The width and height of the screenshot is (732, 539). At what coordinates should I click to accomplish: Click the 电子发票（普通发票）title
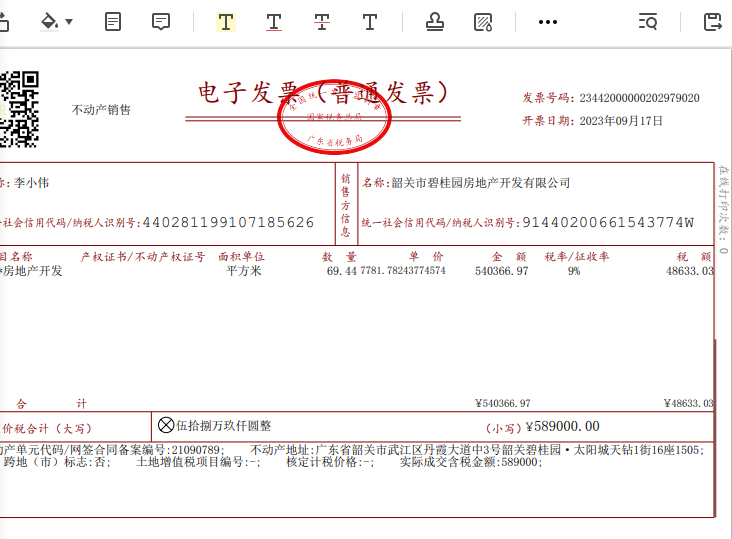[322, 93]
